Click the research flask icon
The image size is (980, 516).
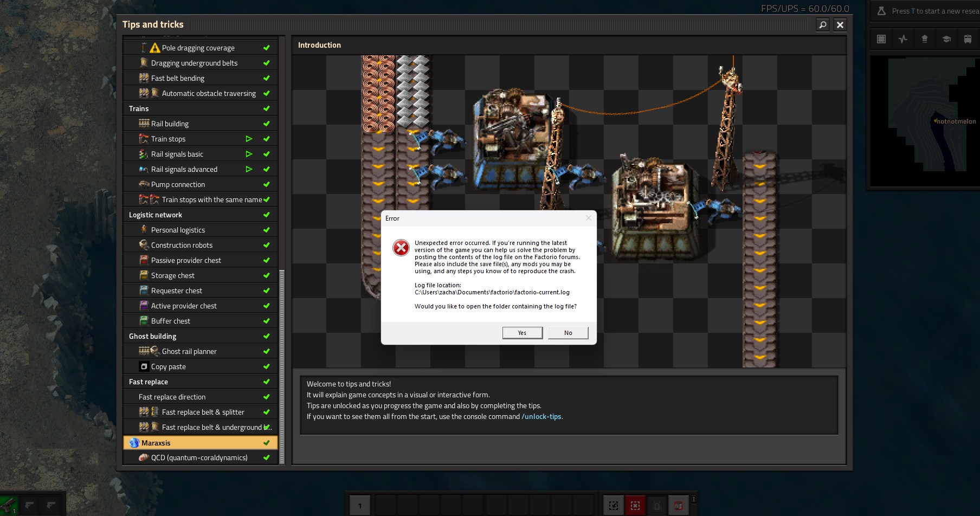click(x=881, y=11)
